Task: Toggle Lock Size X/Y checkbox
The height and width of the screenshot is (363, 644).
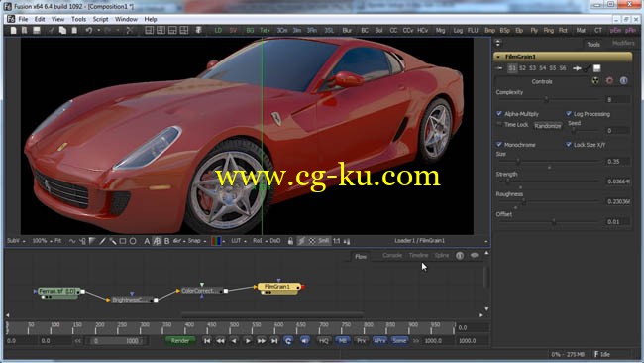Action: pyautogui.click(x=569, y=144)
